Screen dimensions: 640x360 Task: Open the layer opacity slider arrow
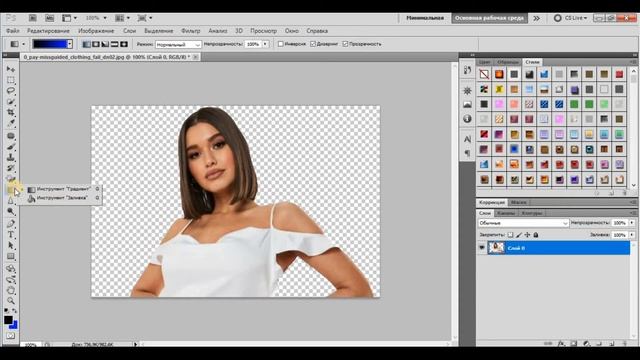coord(632,223)
